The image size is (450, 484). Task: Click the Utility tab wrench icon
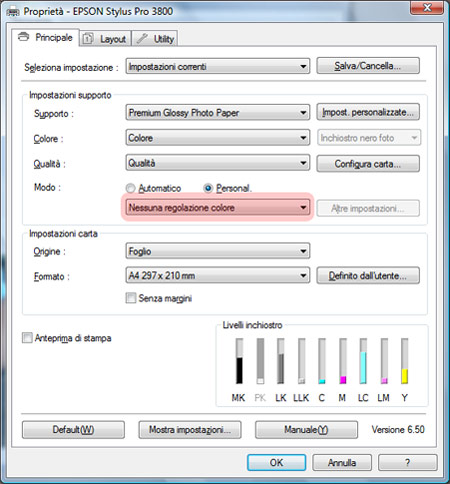tap(142, 38)
